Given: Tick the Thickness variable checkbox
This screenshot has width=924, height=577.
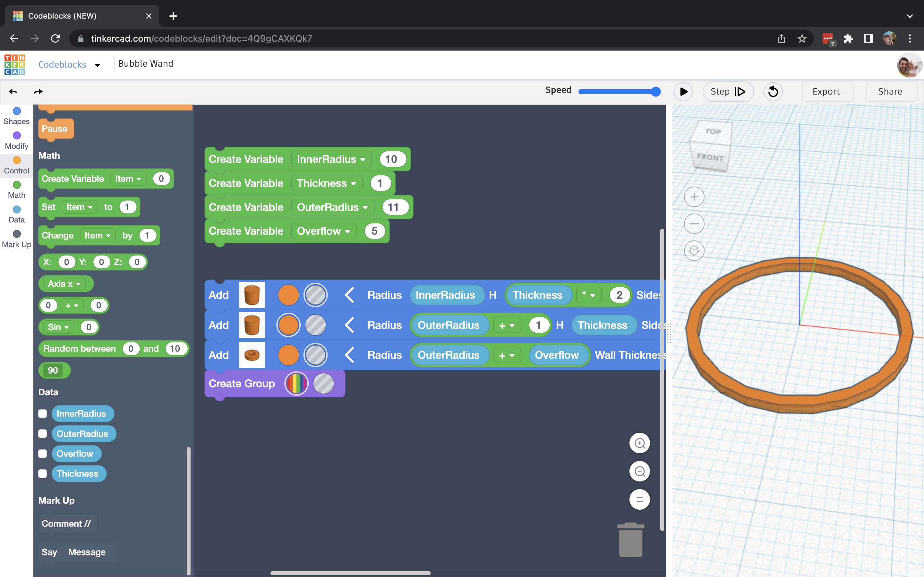Looking at the screenshot, I should [x=43, y=473].
